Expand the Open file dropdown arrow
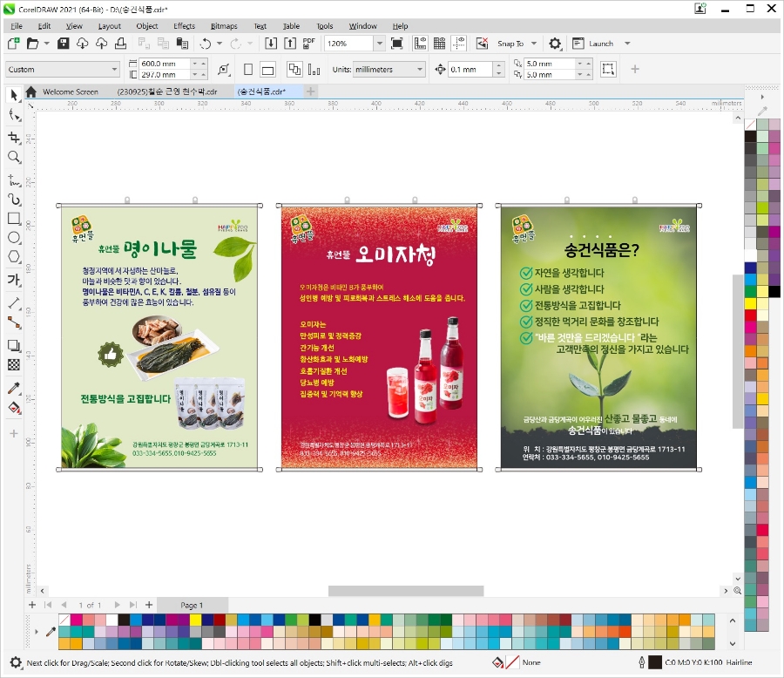The width and height of the screenshot is (784, 678). (46, 44)
